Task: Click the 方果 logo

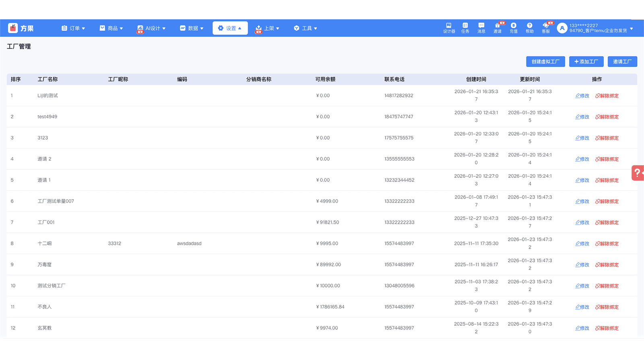Action: coord(21,28)
